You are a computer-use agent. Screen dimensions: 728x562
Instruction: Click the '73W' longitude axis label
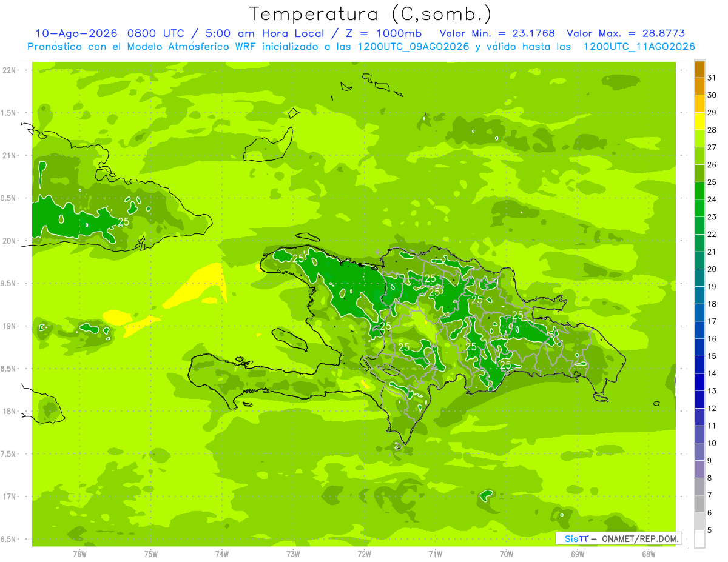point(293,554)
